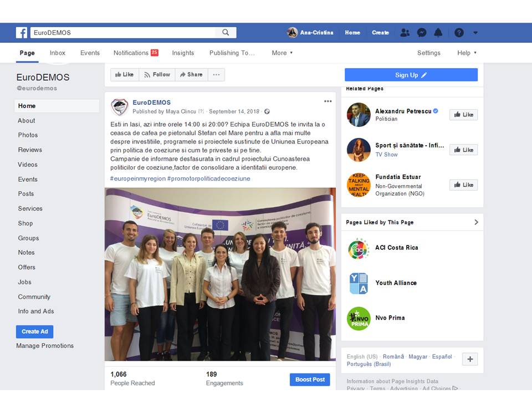Like the Fundatia Estuar page
This screenshot has width=532, height=399.
[x=463, y=185]
